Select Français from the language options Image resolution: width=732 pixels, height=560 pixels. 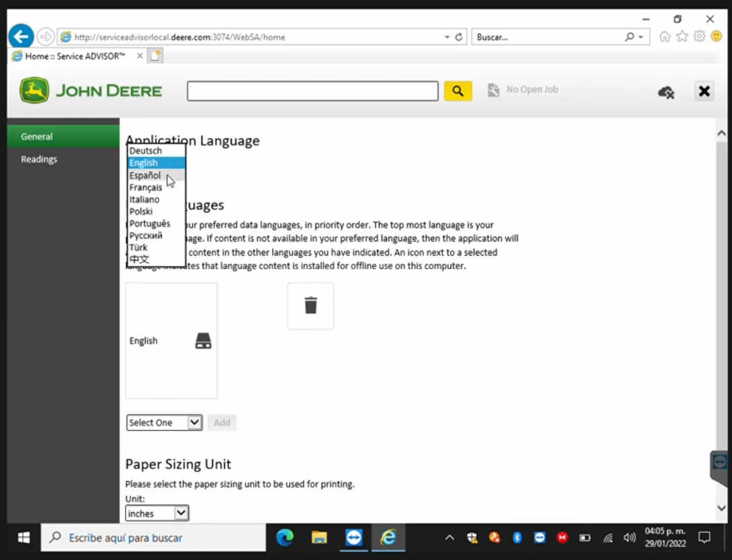click(x=146, y=187)
